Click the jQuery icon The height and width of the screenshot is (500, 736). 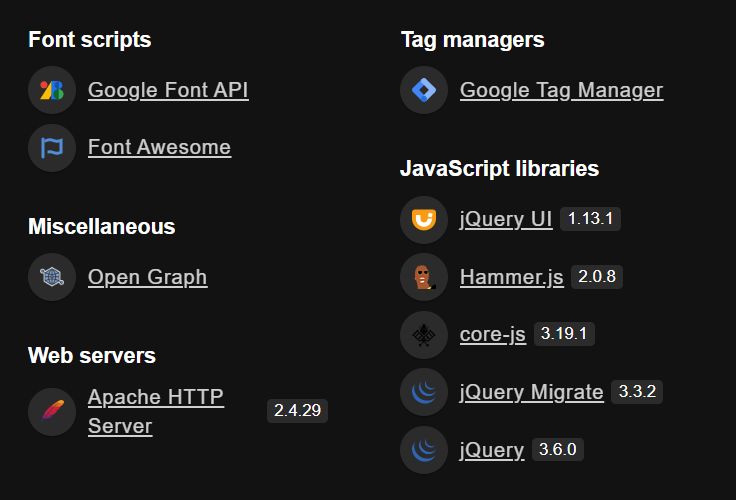[x=424, y=450]
